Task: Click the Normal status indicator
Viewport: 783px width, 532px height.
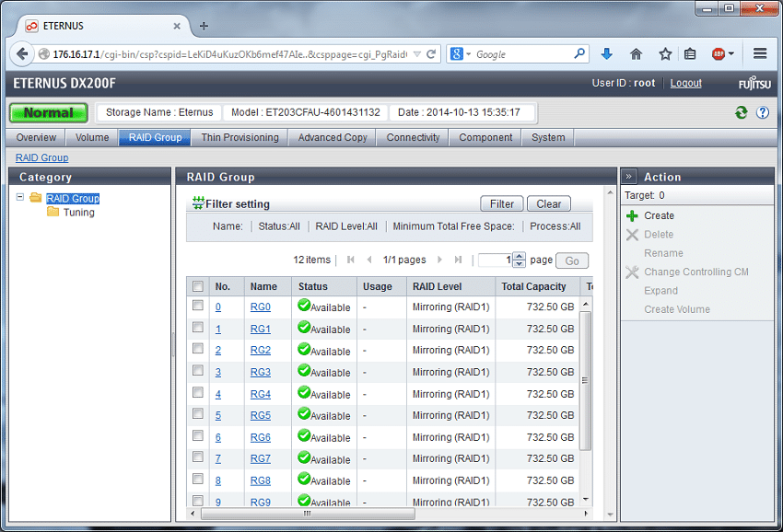Action: click(49, 113)
